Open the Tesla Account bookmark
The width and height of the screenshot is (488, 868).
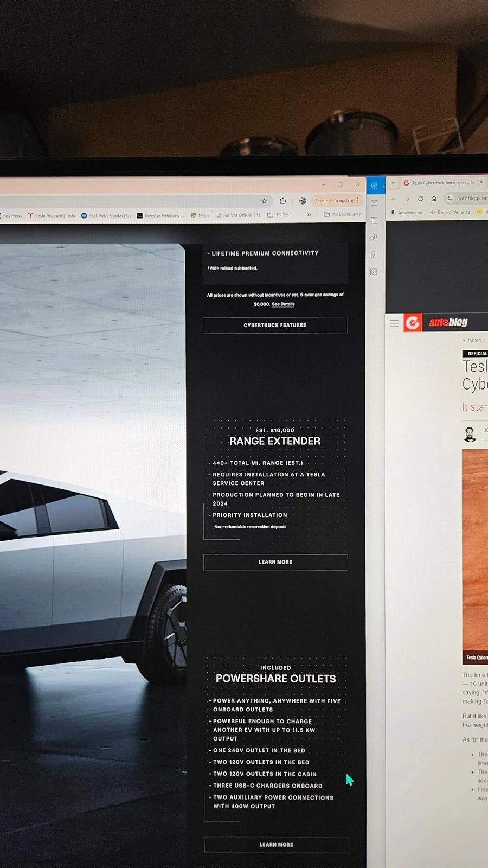click(x=52, y=216)
